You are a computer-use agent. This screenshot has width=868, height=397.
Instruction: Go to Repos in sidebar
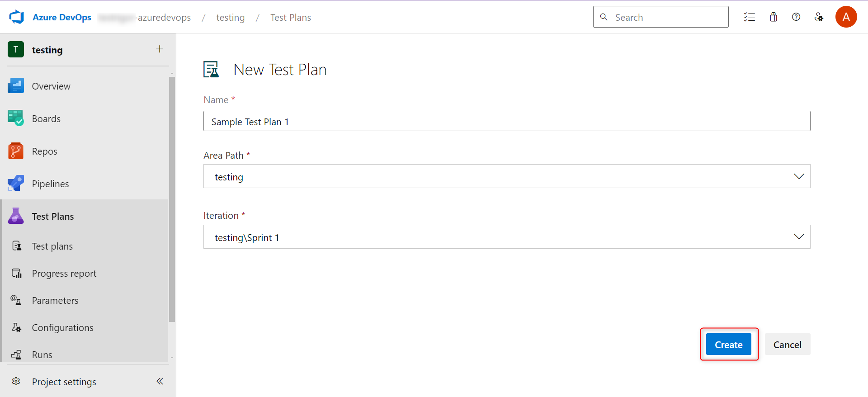(x=44, y=151)
